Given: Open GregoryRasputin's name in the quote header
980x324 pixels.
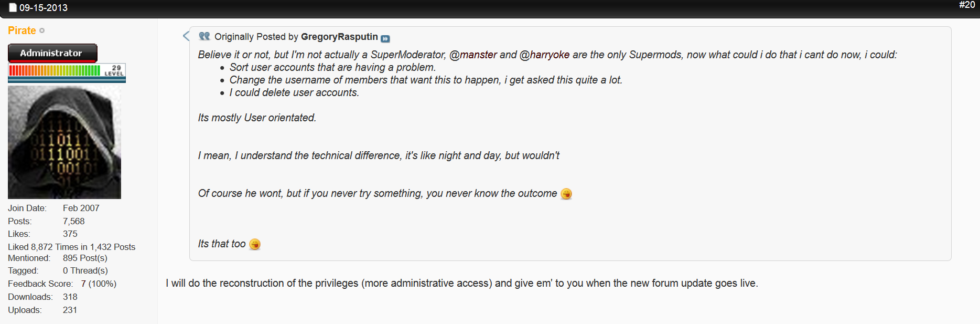Looking at the screenshot, I should pyautogui.click(x=339, y=37).
